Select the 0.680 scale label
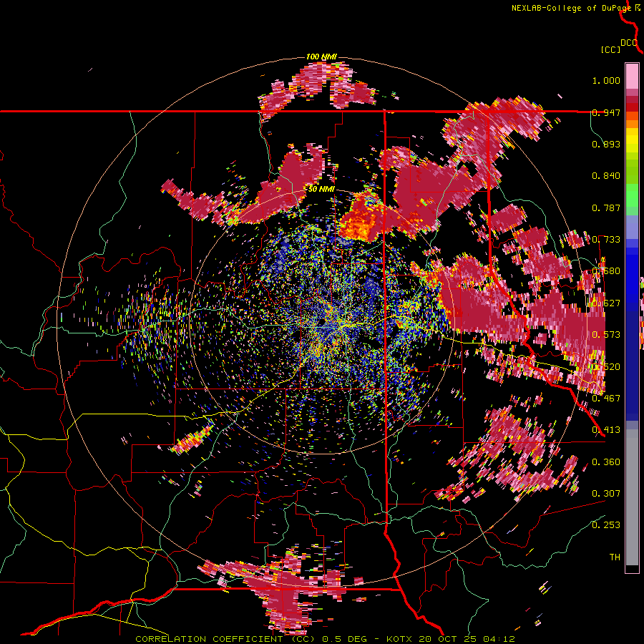 click(606, 271)
